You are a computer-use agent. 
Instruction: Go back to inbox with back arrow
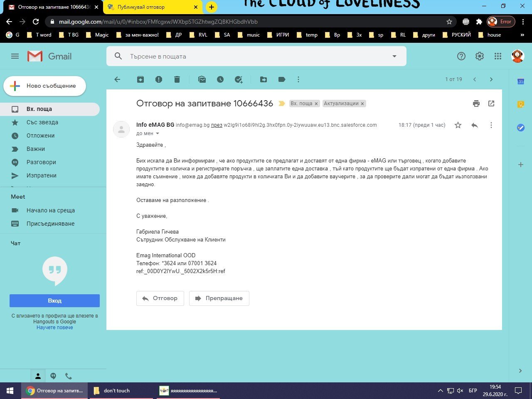(x=117, y=79)
